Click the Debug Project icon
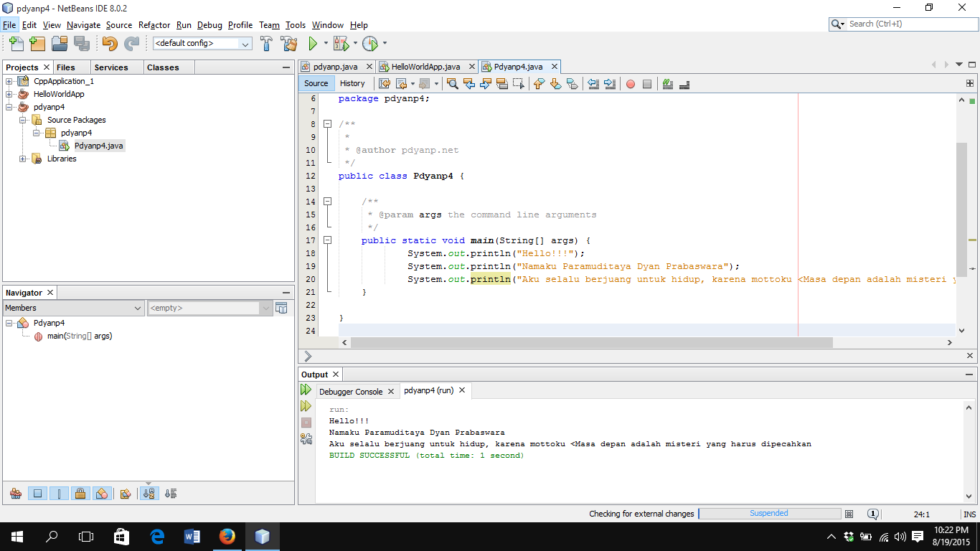Screen dimensions: 980x551 click(x=341, y=44)
